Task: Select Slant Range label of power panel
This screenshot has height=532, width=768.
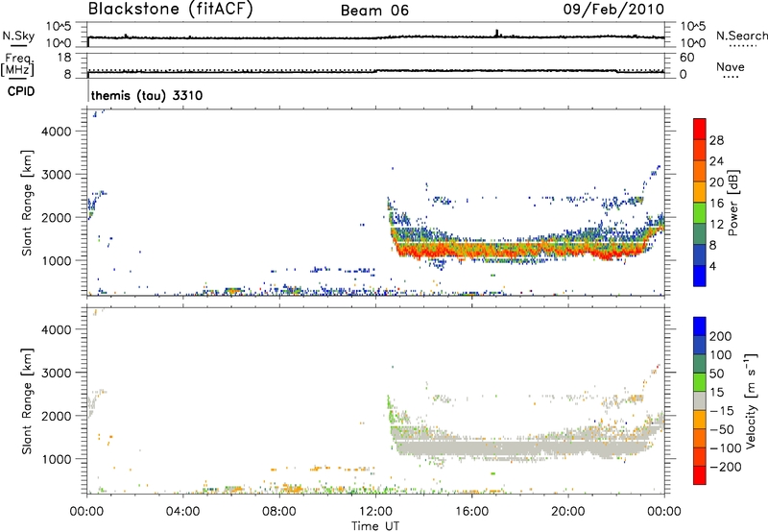Action: pyautogui.click(x=27, y=203)
